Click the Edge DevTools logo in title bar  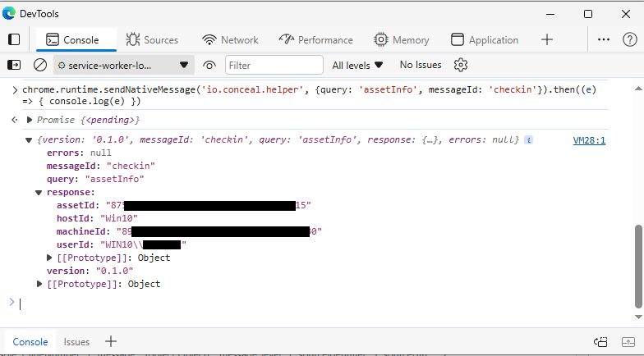pos(8,13)
